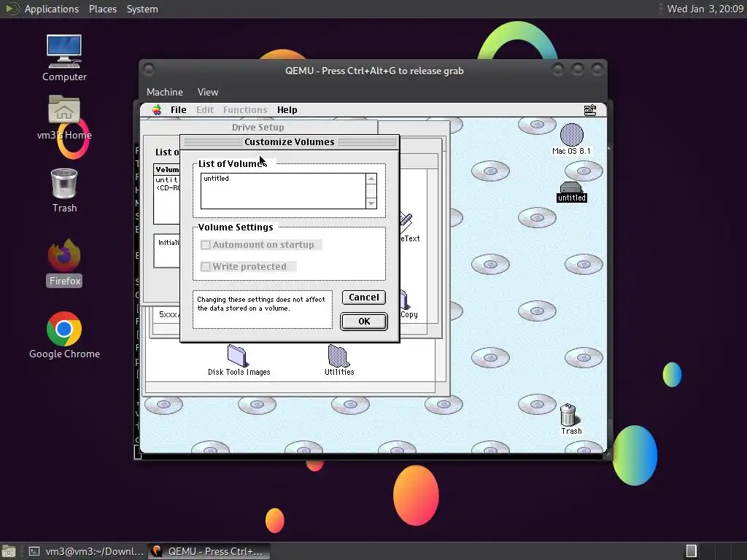This screenshot has width=747, height=560.
Task: Open the Linux desktop Trash icon
Action: tap(64, 183)
